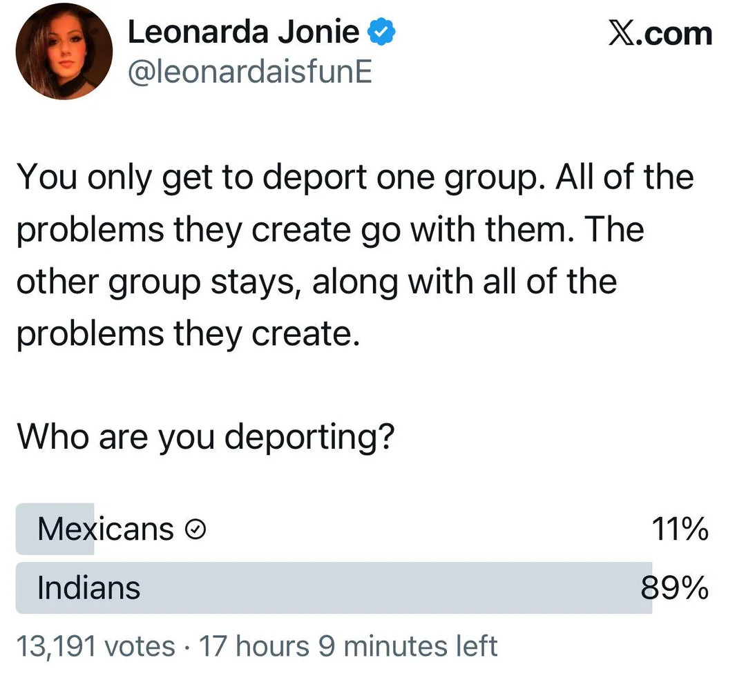The image size is (746, 700).
Task: Click the last line "problems they create."
Action: click(x=188, y=334)
